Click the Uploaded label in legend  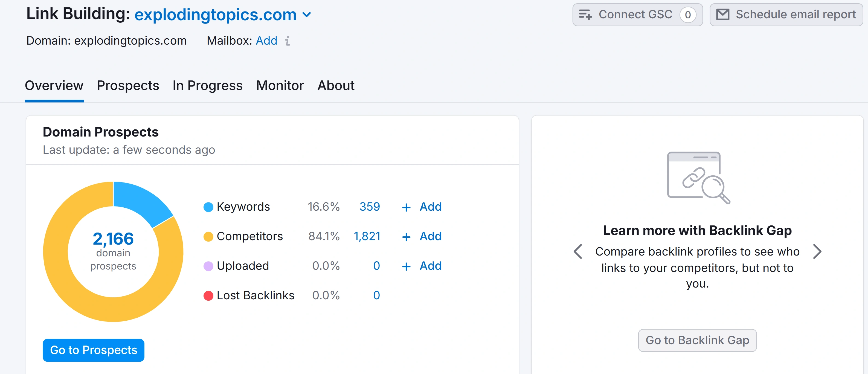point(243,266)
